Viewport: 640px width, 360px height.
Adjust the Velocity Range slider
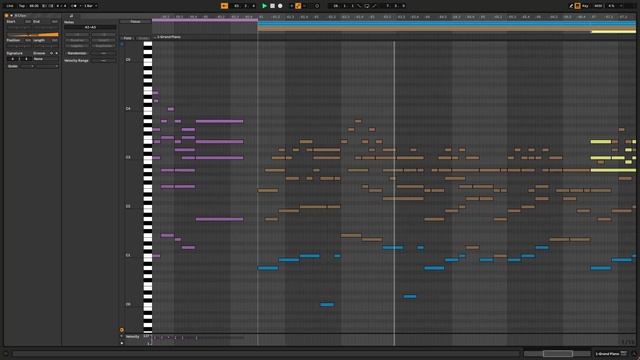pos(103,60)
